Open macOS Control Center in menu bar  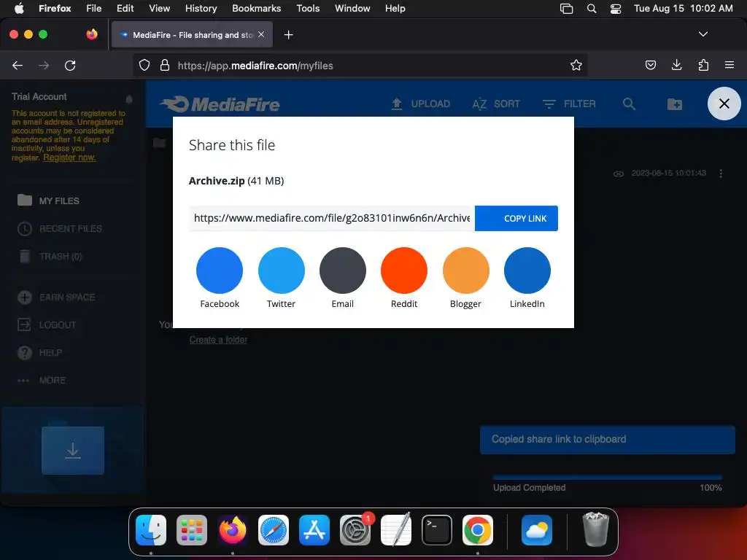pyautogui.click(x=616, y=9)
